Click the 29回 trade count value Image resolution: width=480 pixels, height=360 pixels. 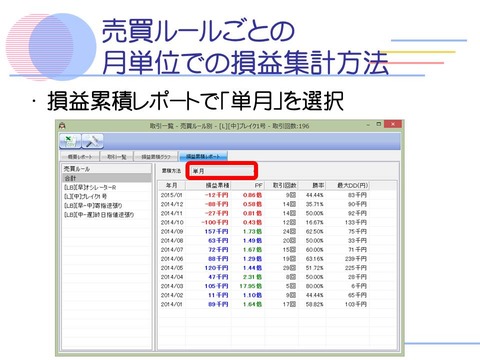click(290, 268)
